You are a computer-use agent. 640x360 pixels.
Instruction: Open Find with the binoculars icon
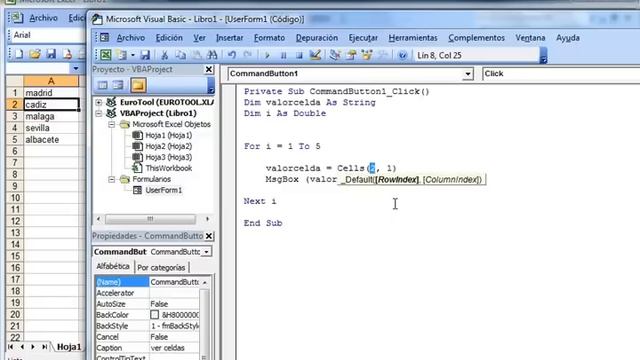212,55
